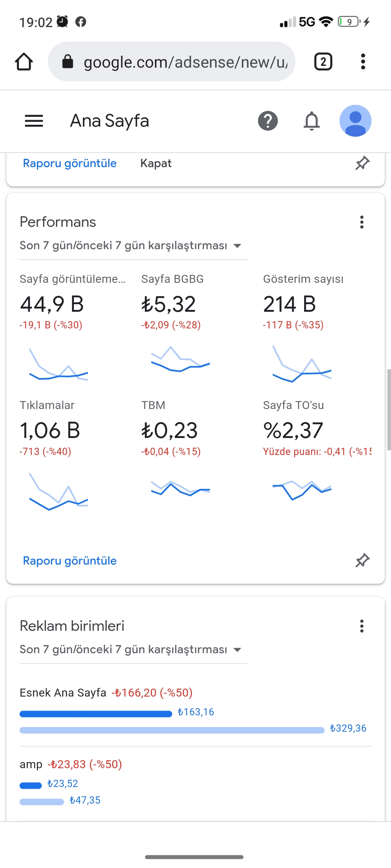Screen dimensions: 391x868
Task: Tap the browser home icon
Action: point(24,61)
